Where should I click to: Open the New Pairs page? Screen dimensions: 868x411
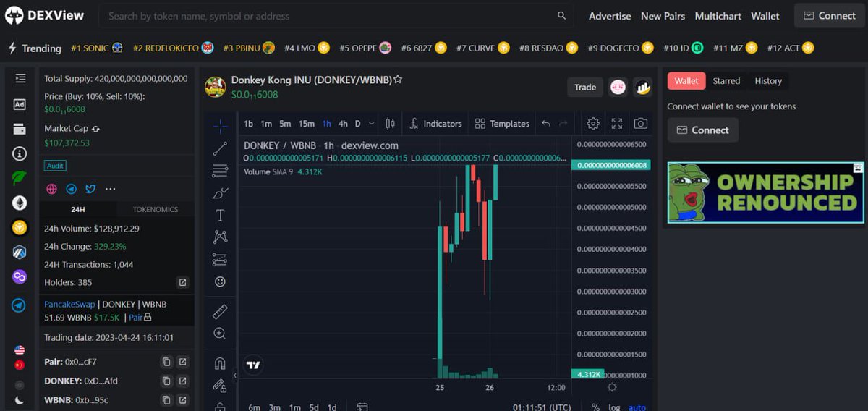663,16
